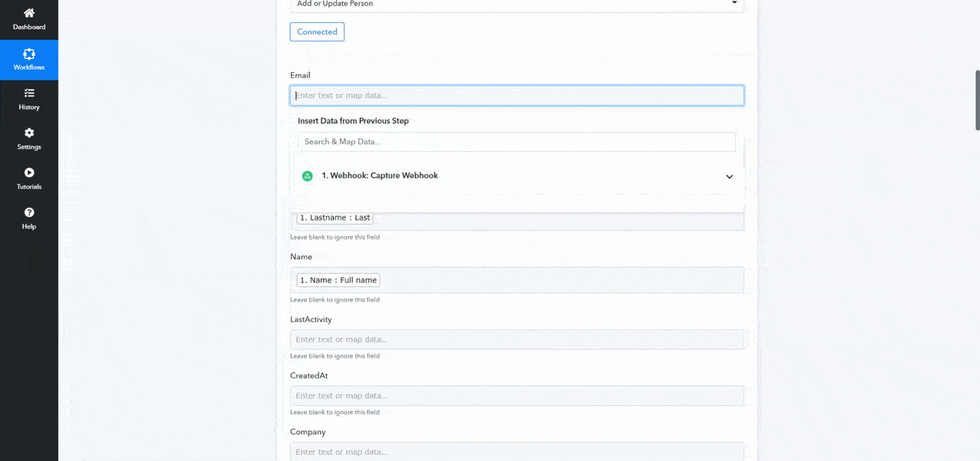Click the 'Name' field label

coord(301,257)
